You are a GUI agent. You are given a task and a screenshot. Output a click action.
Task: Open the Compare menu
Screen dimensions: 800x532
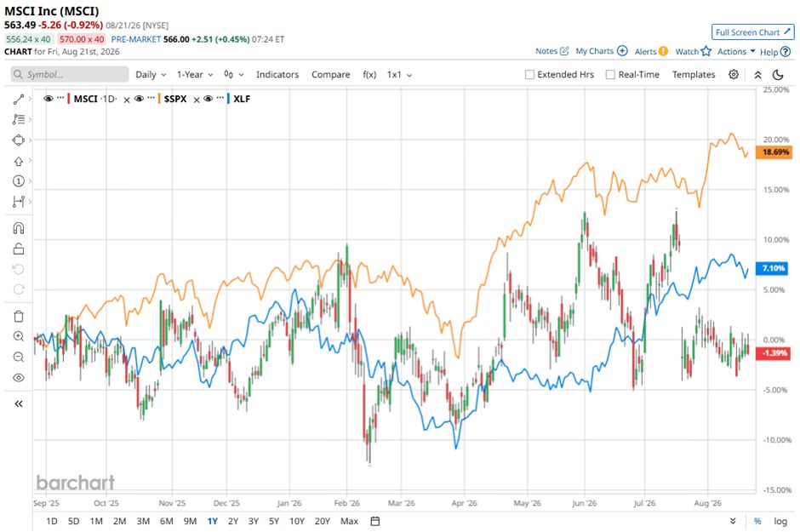[330, 74]
